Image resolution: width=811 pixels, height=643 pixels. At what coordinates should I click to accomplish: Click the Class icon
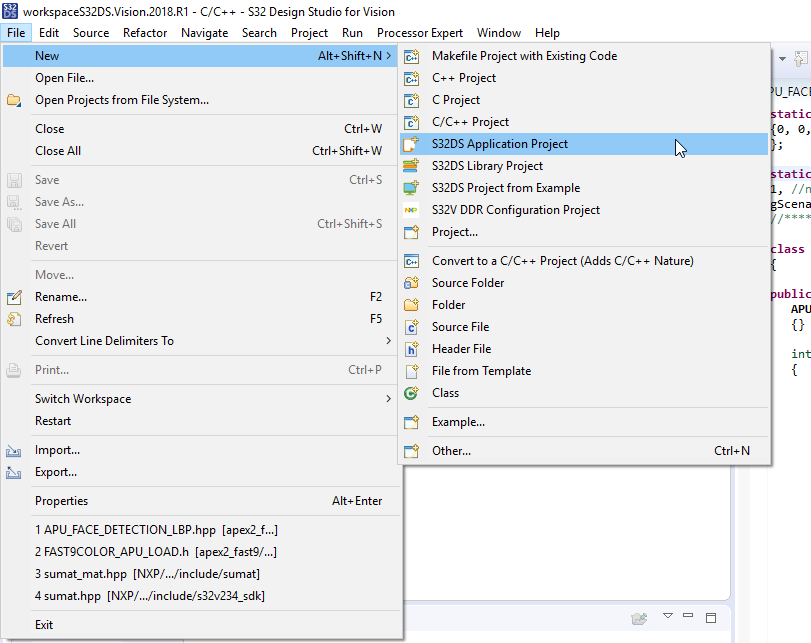click(411, 393)
